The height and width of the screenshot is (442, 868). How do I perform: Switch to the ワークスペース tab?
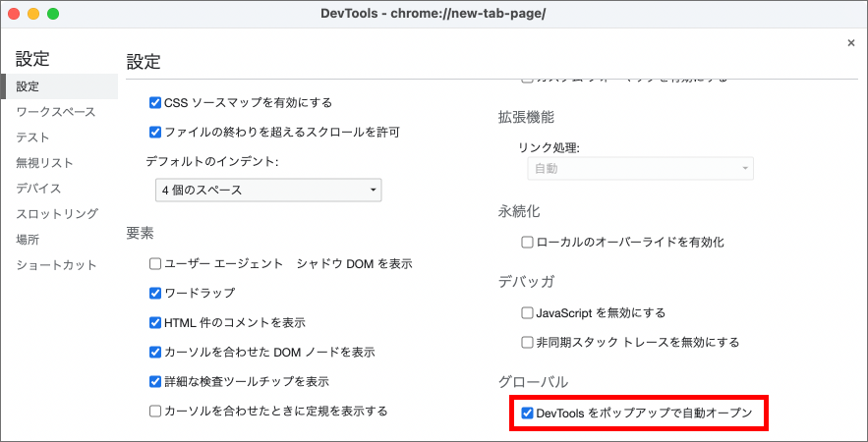[x=56, y=112]
